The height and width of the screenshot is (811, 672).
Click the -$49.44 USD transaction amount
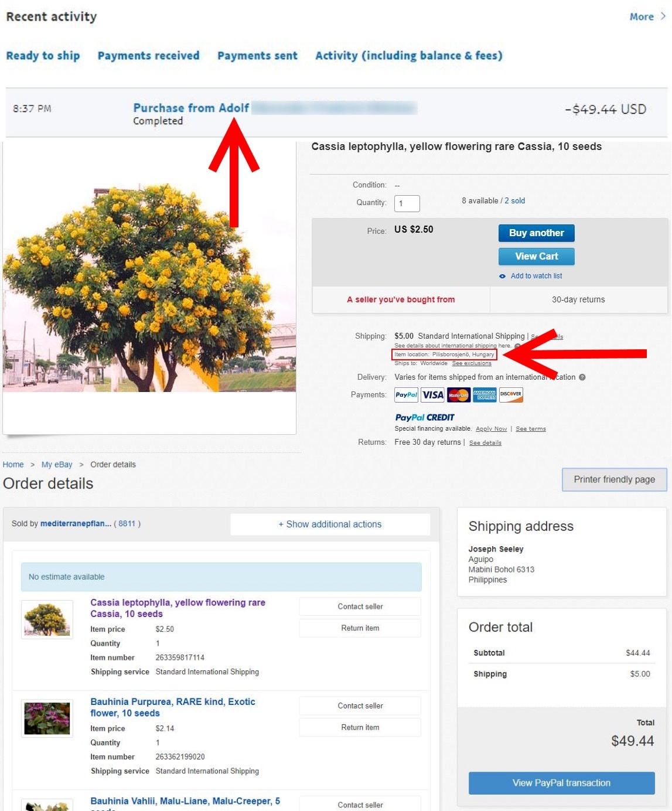point(605,110)
